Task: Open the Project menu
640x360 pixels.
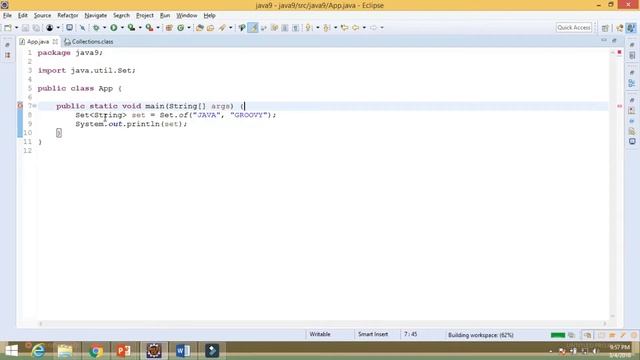Action: [145, 16]
